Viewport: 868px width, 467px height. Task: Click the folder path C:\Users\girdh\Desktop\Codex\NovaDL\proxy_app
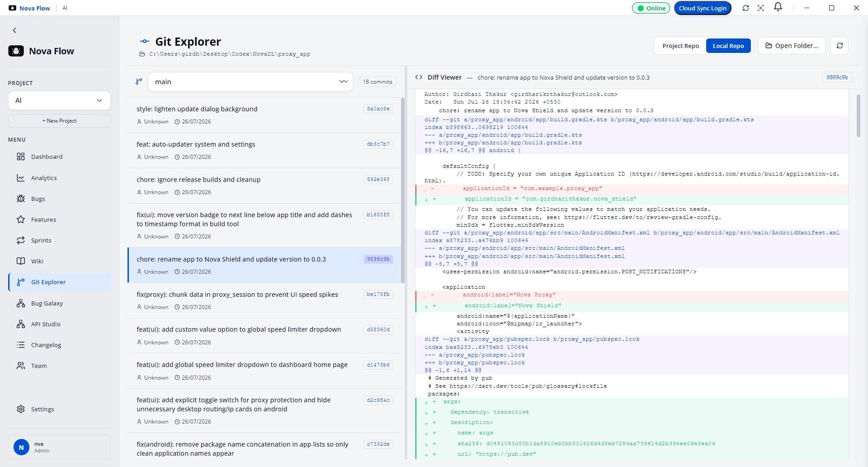click(230, 54)
